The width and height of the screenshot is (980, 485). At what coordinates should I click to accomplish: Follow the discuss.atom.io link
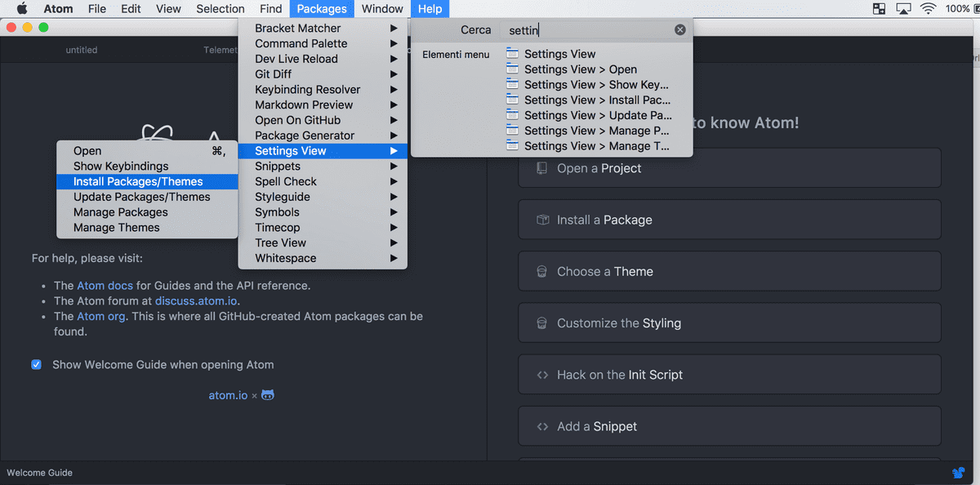pos(196,301)
